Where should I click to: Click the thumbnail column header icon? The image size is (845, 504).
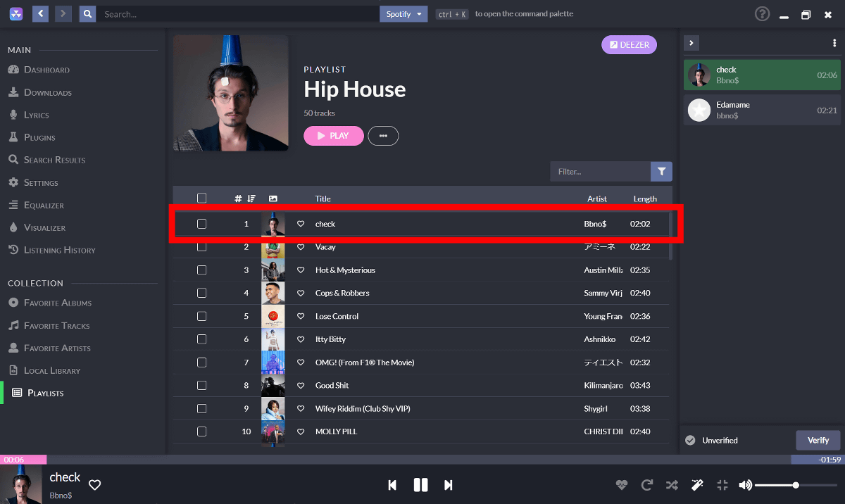click(x=273, y=199)
